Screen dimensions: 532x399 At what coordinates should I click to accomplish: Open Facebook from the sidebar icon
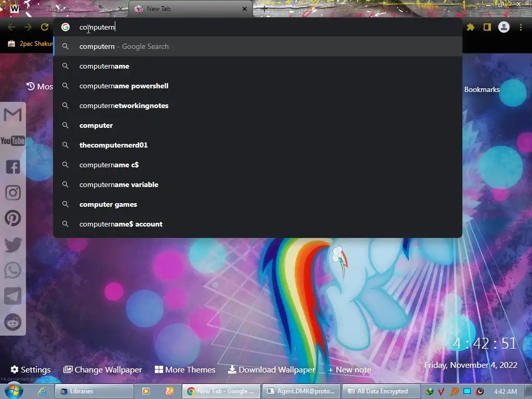[x=13, y=167]
